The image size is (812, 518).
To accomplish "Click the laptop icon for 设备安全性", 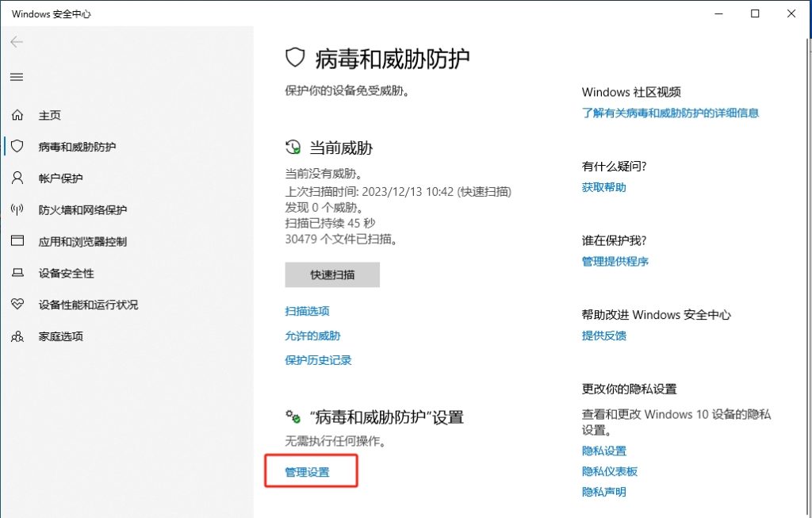I will [17, 273].
